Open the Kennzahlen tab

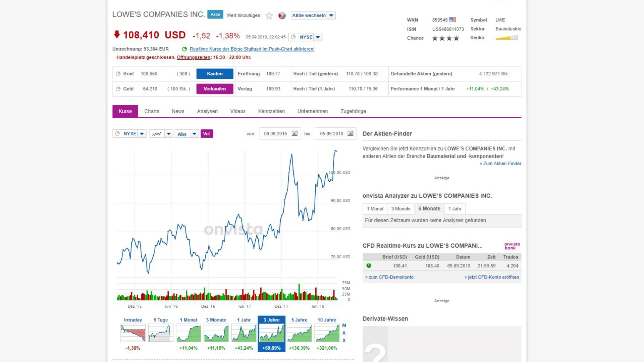(x=271, y=111)
